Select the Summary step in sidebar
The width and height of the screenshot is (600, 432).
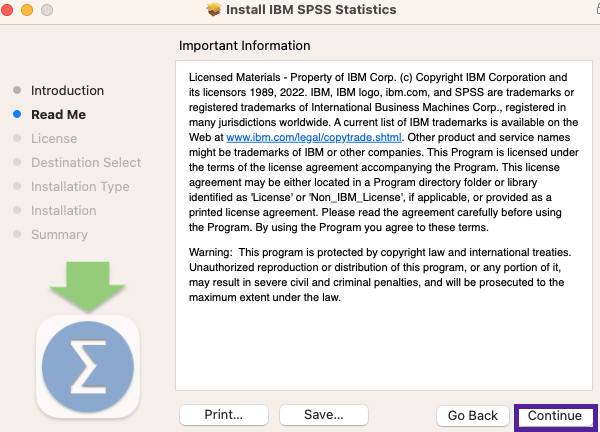[x=59, y=235]
